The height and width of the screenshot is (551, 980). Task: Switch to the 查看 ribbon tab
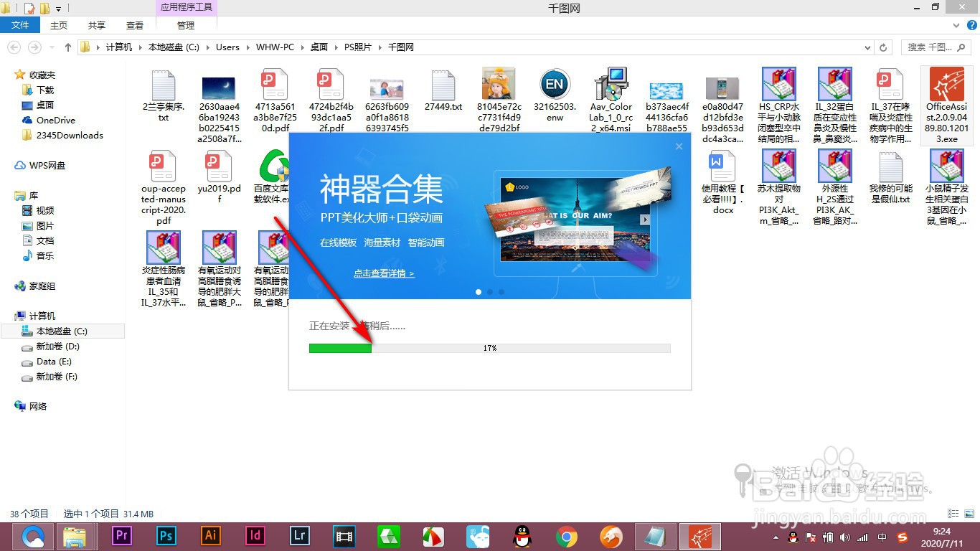click(x=135, y=25)
